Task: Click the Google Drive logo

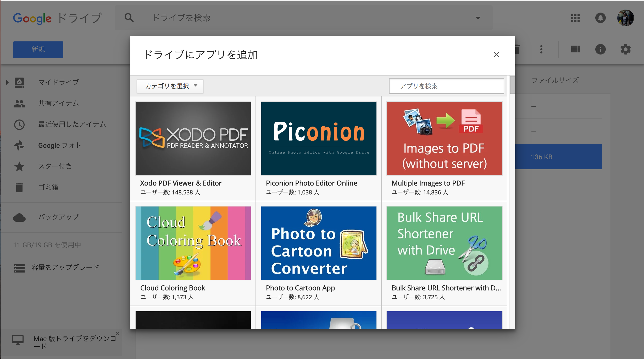Action: 57,18
